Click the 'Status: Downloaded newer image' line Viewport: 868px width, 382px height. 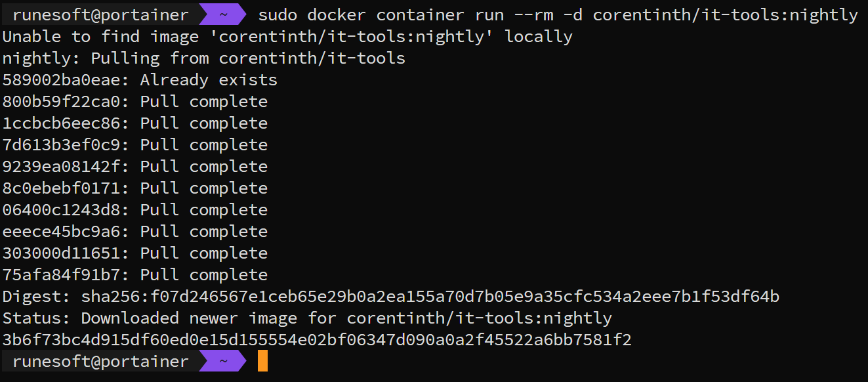(307, 318)
